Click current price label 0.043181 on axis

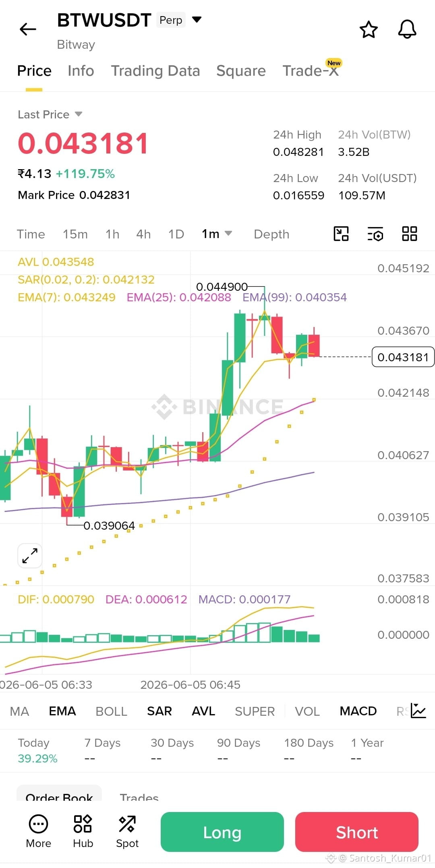pyautogui.click(x=403, y=357)
